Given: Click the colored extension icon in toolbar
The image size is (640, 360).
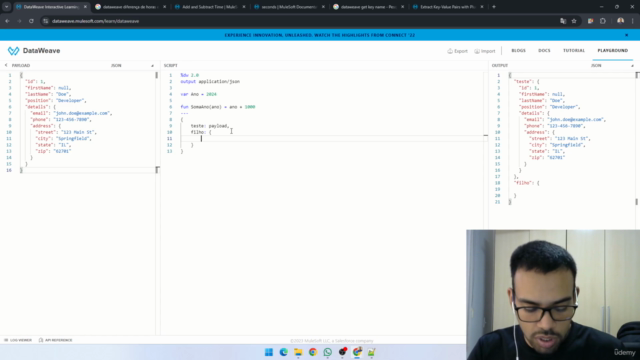Looking at the screenshot, I should 590,21.
